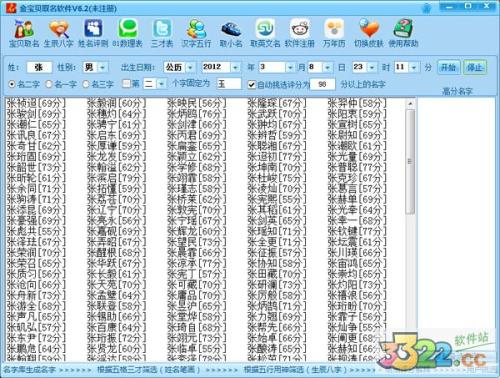Select the name 张百康[64分]
Viewport: 500px width, 378px height.
(117, 327)
